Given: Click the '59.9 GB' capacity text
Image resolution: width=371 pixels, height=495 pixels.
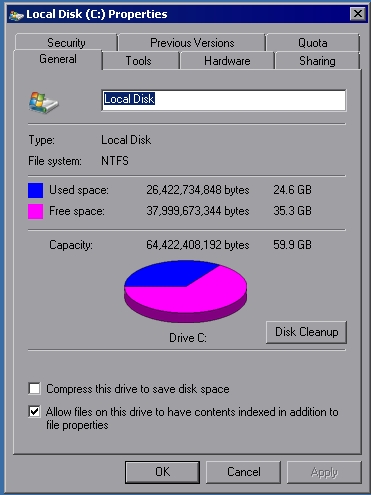Looking at the screenshot, I should [292, 245].
